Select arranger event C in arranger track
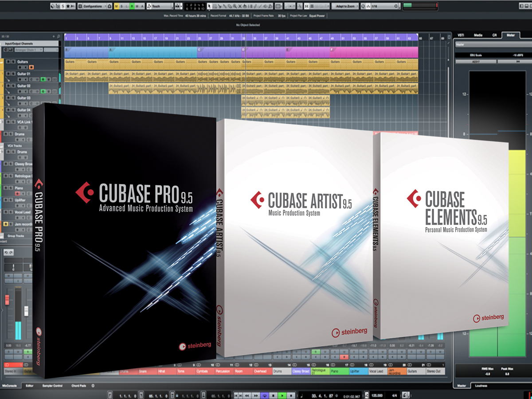This screenshot has height=399, width=532. click(x=220, y=53)
